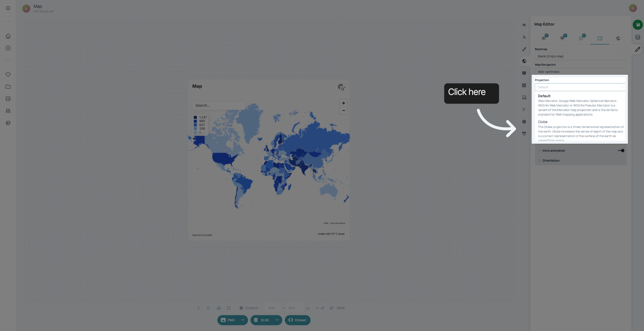Expand the Intro animation section
The height and width of the screenshot is (331, 644).
[x=553, y=151]
